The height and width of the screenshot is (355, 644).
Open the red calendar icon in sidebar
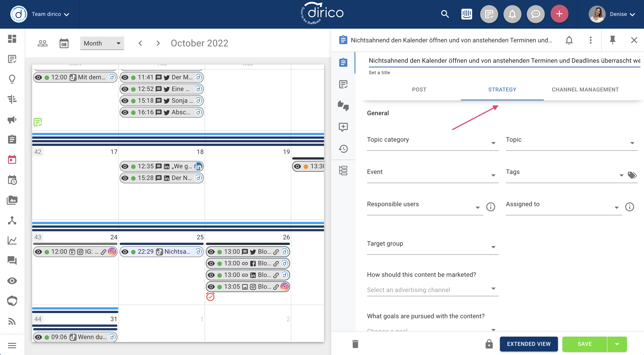[x=12, y=160]
